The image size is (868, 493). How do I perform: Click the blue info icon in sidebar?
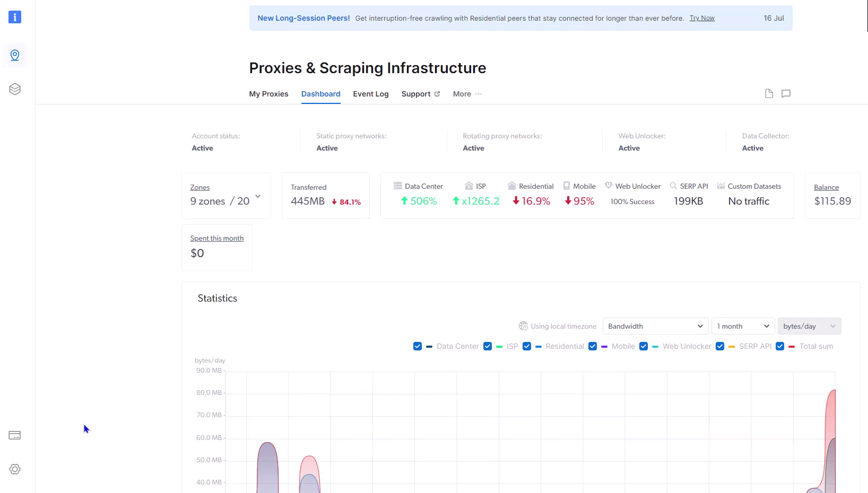tap(15, 17)
